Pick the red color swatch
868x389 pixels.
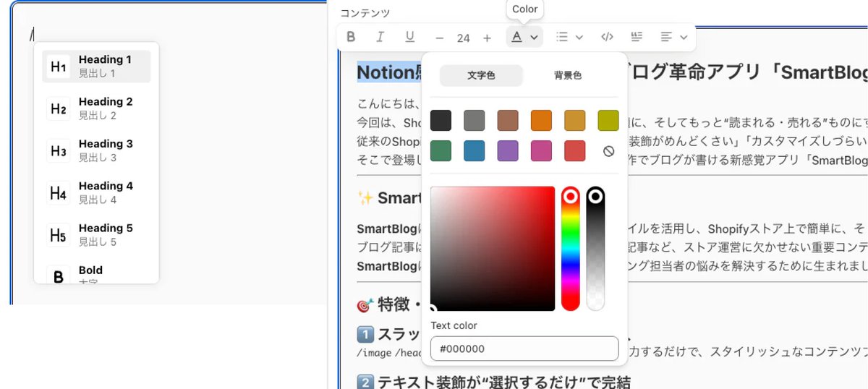click(575, 151)
